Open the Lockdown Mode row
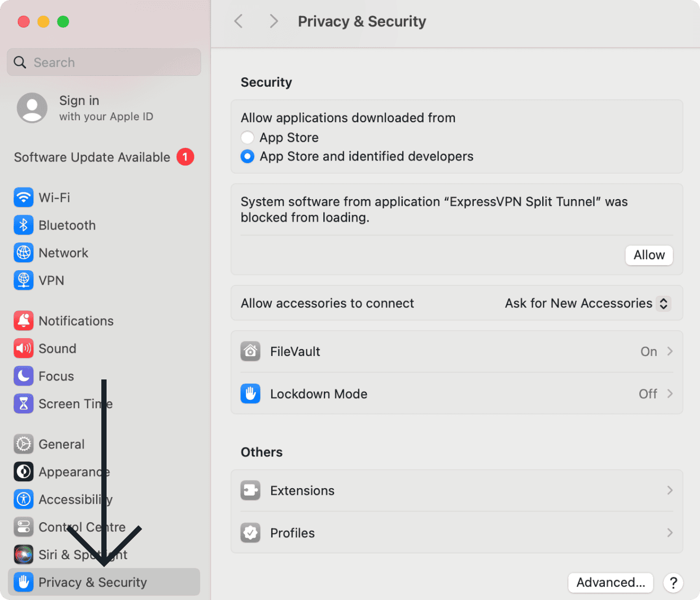The height and width of the screenshot is (600, 700). point(457,394)
